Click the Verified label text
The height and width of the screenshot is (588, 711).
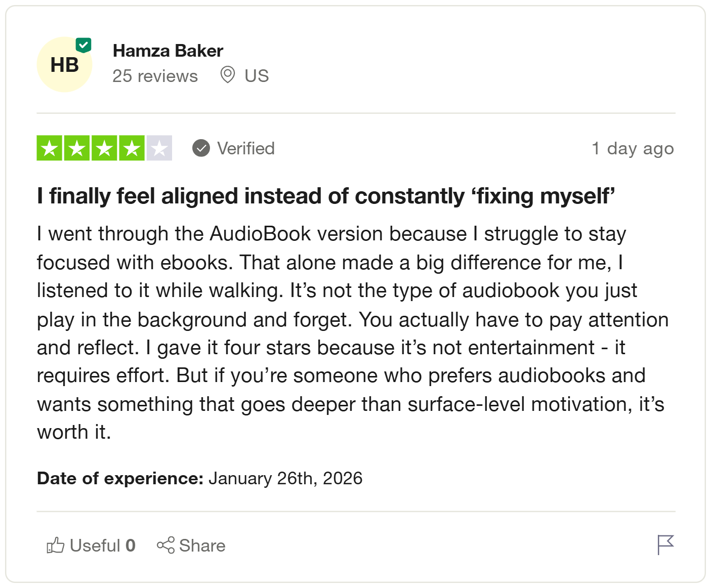point(246,148)
